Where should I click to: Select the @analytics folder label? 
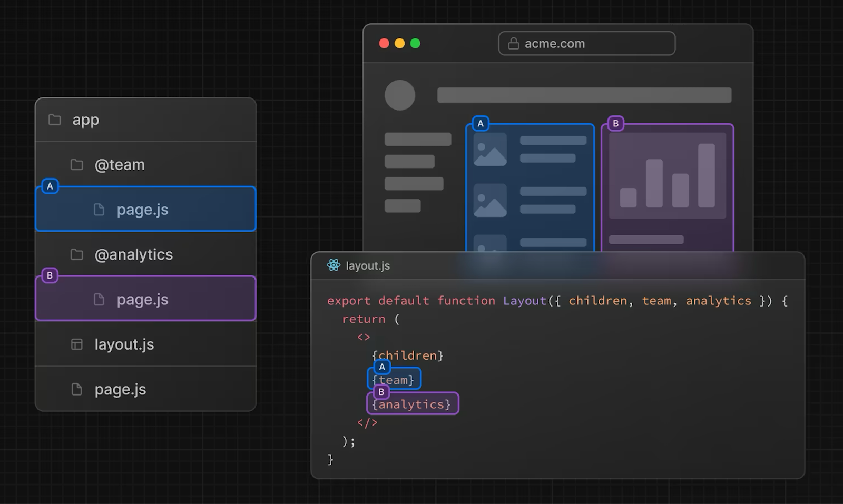point(134,255)
